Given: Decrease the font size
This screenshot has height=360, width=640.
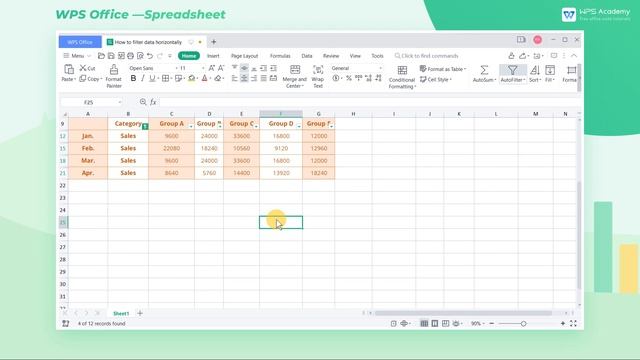Looking at the screenshot, I should coord(221,68).
